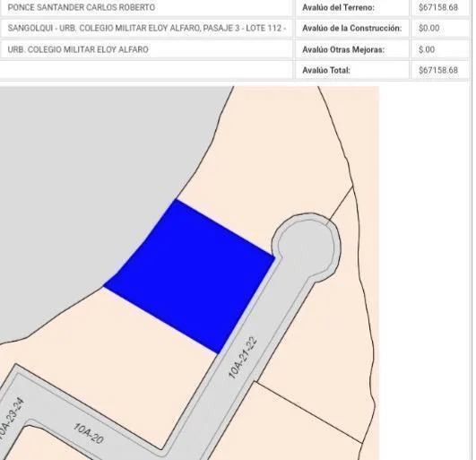This screenshot has height=460, width=476.
Task: Click the construction value $0.00
Action: click(429, 28)
